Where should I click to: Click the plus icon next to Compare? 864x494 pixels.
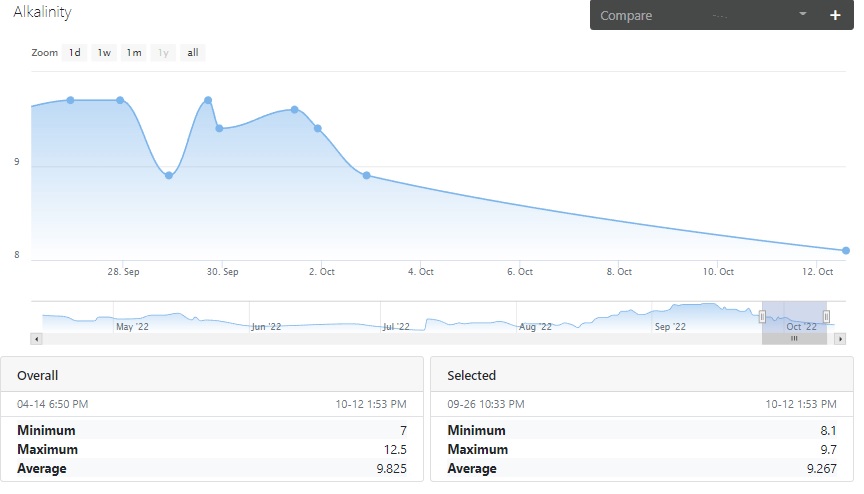pos(835,15)
